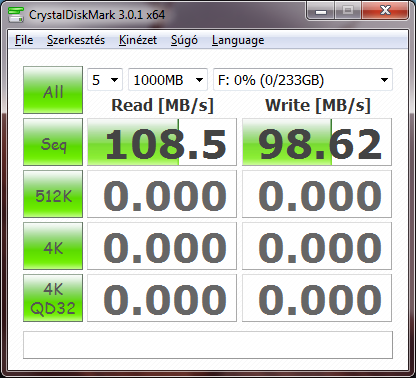Start the 512K test

tap(53, 194)
